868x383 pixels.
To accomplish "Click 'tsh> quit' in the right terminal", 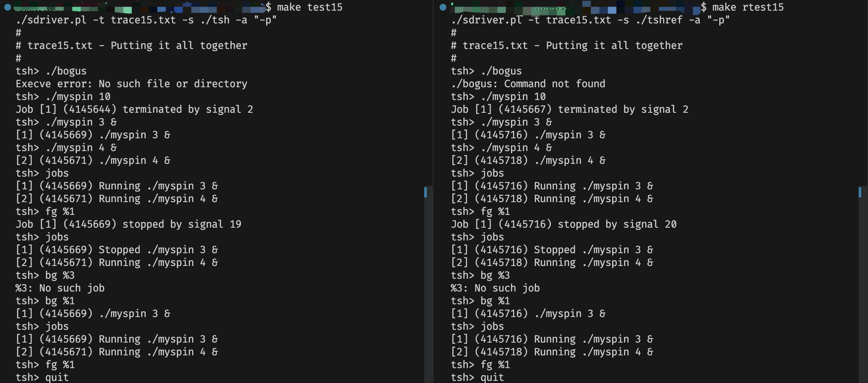I will coord(477,377).
